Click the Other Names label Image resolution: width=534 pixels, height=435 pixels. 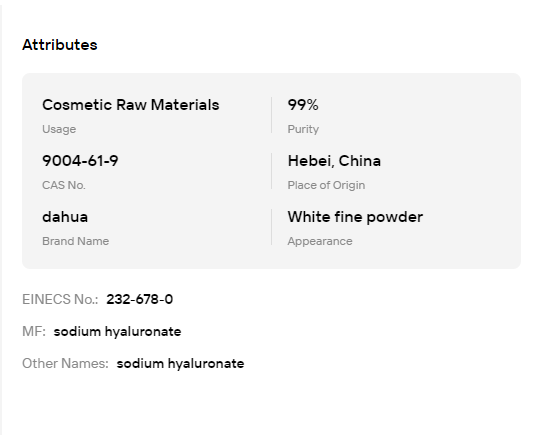(x=65, y=363)
